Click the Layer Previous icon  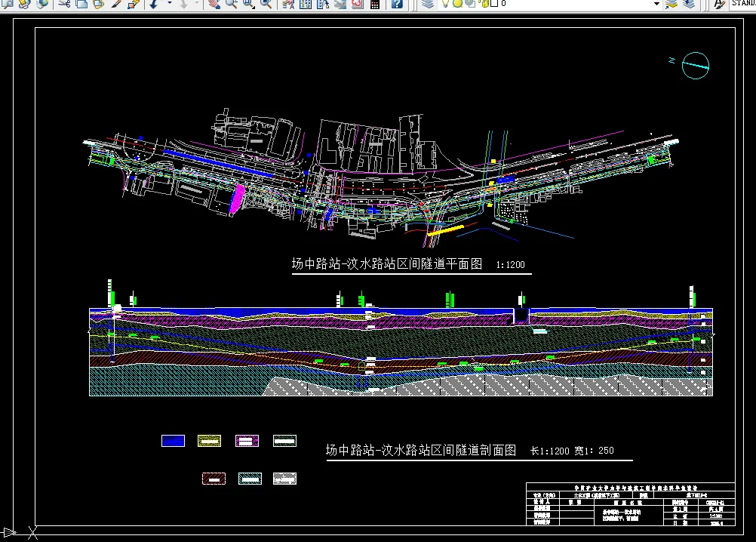tap(689, 4)
